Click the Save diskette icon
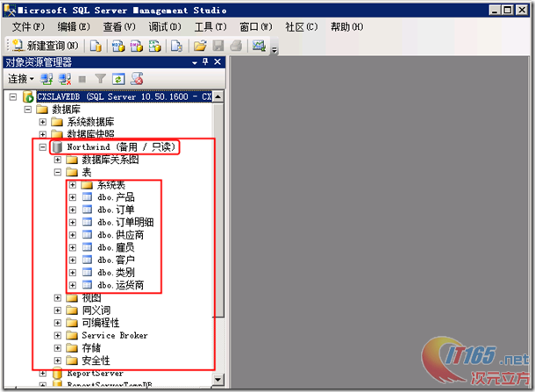Screen dimensions: 535x392 click(218, 46)
